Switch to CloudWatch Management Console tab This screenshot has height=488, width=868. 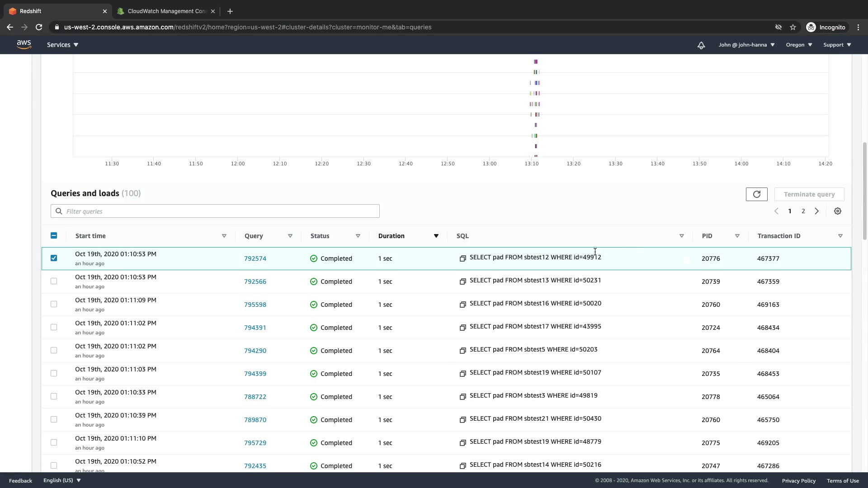click(x=166, y=11)
